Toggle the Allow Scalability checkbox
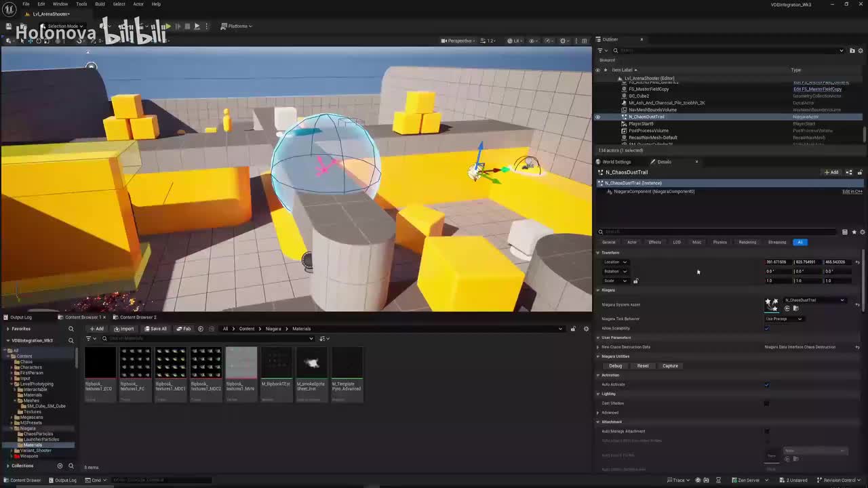Viewport: 868px width, 488px height. point(767,328)
